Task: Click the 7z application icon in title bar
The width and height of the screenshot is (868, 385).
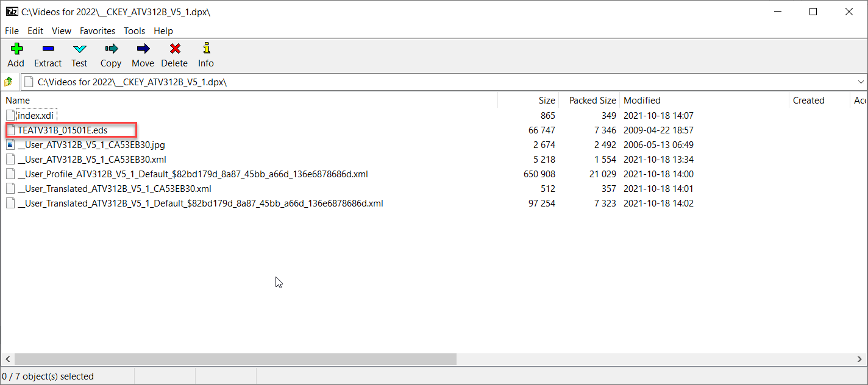Action: pyautogui.click(x=11, y=12)
